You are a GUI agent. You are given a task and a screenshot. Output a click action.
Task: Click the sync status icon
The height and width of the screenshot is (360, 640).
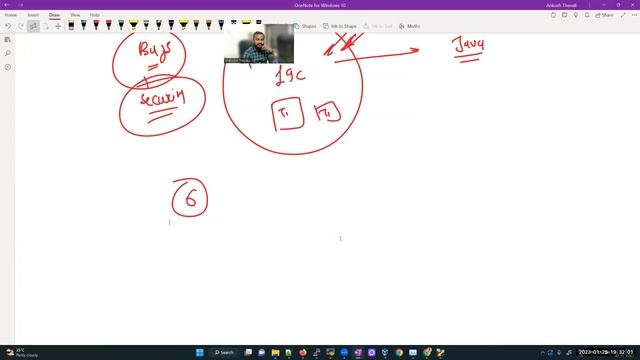tap(553, 15)
